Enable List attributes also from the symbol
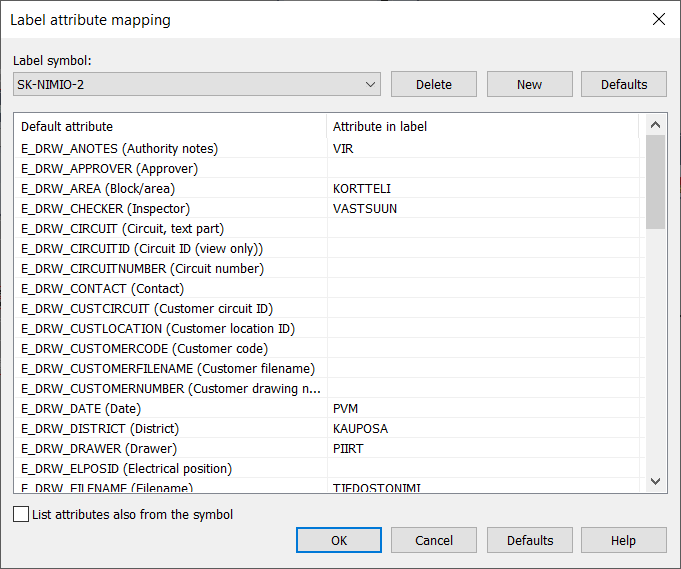Viewport: 681px width, 569px height. (x=22, y=515)
